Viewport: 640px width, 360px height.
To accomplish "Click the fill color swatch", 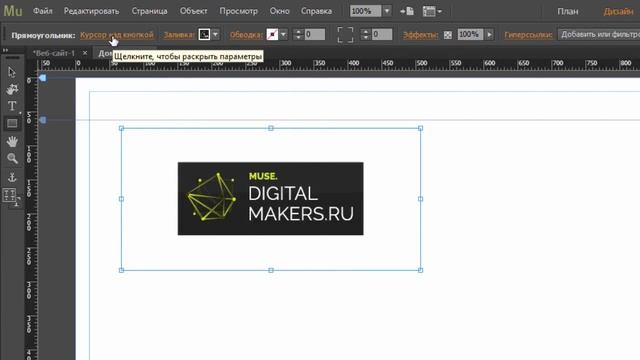I will [204, 35].
